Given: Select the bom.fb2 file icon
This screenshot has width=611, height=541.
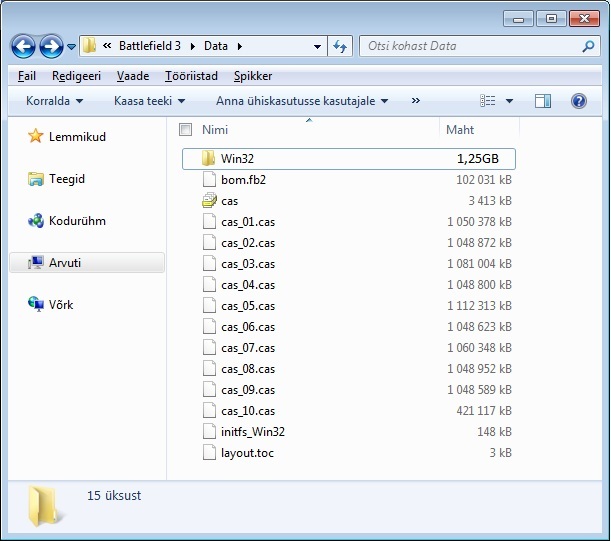Looking at the screenshot, I should pos(209,180).
